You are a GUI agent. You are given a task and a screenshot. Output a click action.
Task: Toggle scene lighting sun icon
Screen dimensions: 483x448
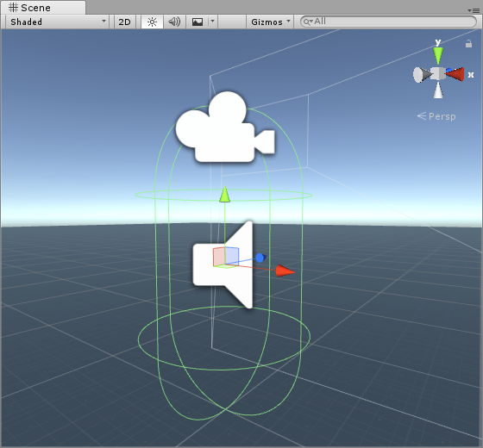152,22
